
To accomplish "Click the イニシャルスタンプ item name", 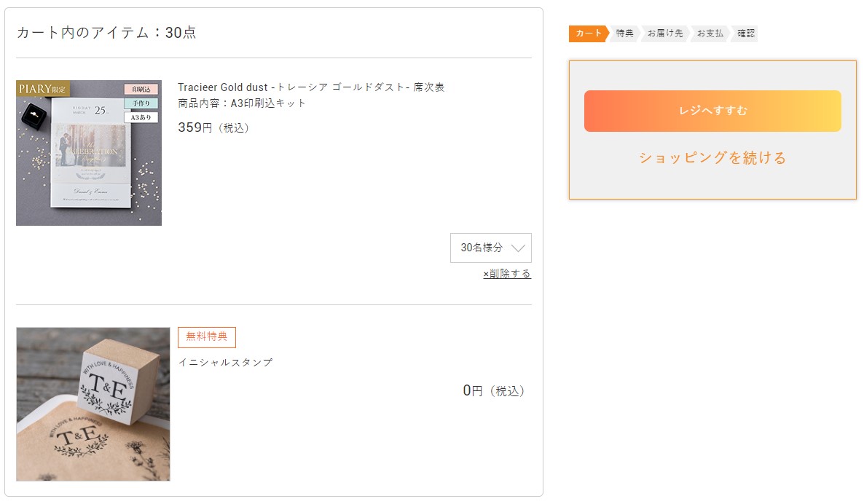I will click(x=225, y=362).
